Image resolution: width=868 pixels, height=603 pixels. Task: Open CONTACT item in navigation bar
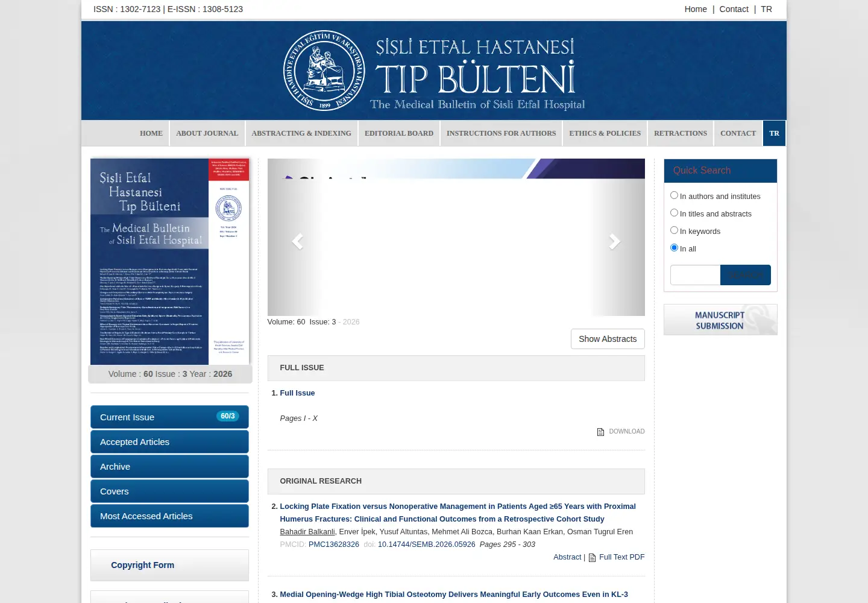point(738,133)
